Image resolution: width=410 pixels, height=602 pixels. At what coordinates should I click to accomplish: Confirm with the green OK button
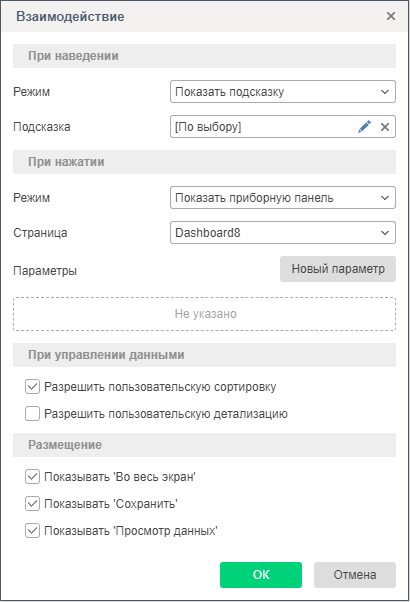[x=261, y=575]
